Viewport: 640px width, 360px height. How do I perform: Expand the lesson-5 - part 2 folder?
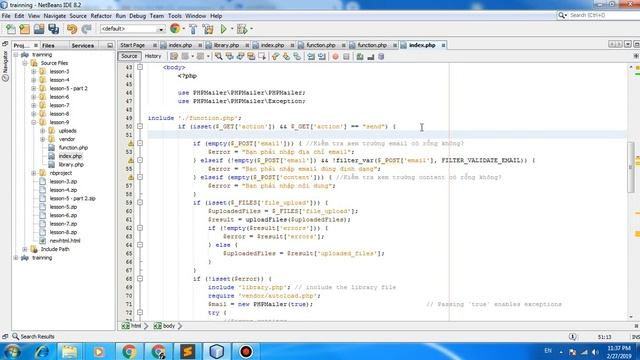tap(34, 88)
